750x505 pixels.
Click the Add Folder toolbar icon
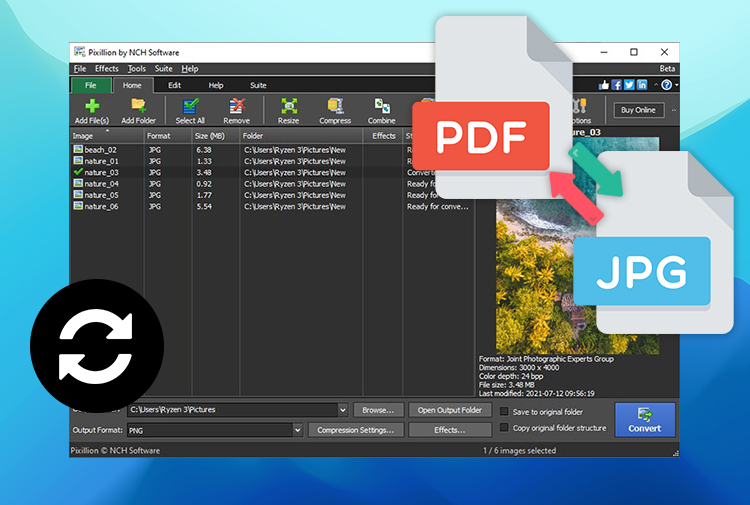138,111
